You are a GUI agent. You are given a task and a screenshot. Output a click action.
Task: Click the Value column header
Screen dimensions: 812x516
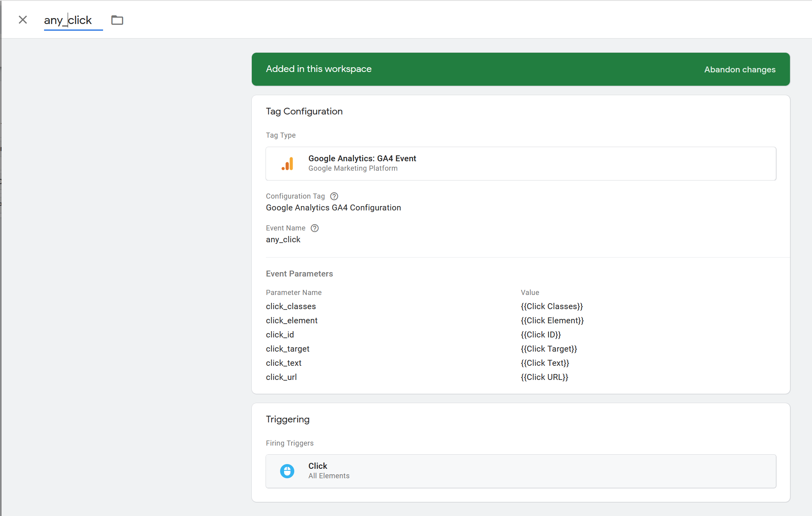tap(530, 293)
